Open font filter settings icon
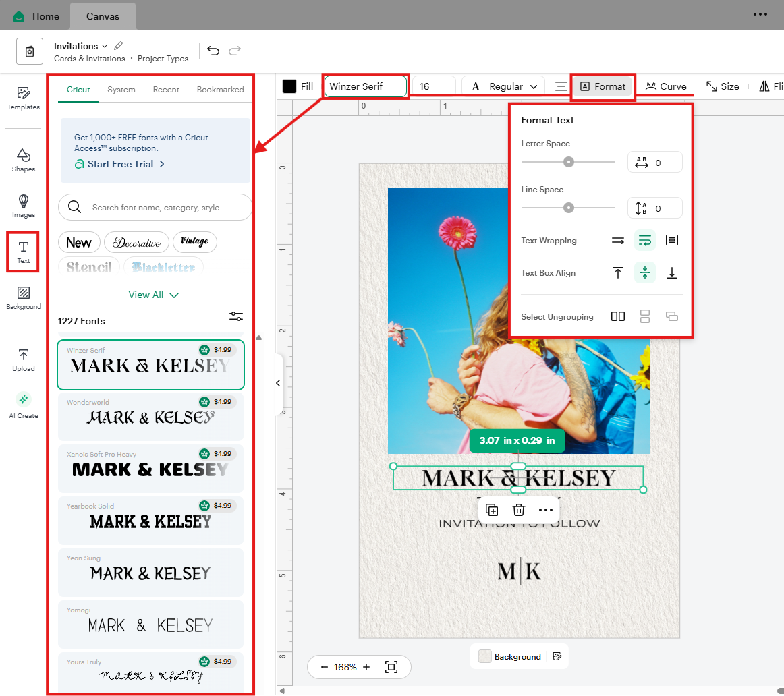Image resolution: width=784 pixels, height=696 pixels. coord(236,316)
